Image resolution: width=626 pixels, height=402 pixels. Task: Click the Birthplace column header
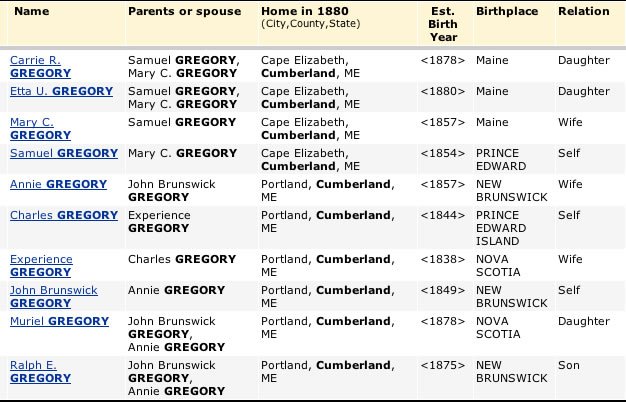coord(507,11)
